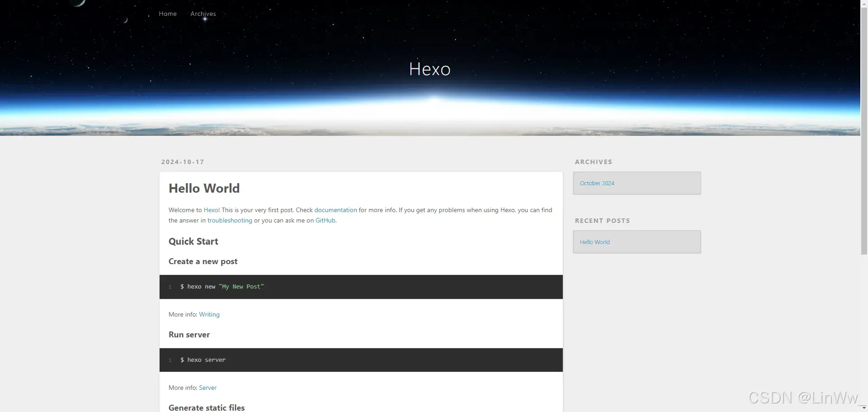The height and width of the screenshot is (412, 868).
Task: Click the Generate static files heading
Action: [x=207, y=407]
